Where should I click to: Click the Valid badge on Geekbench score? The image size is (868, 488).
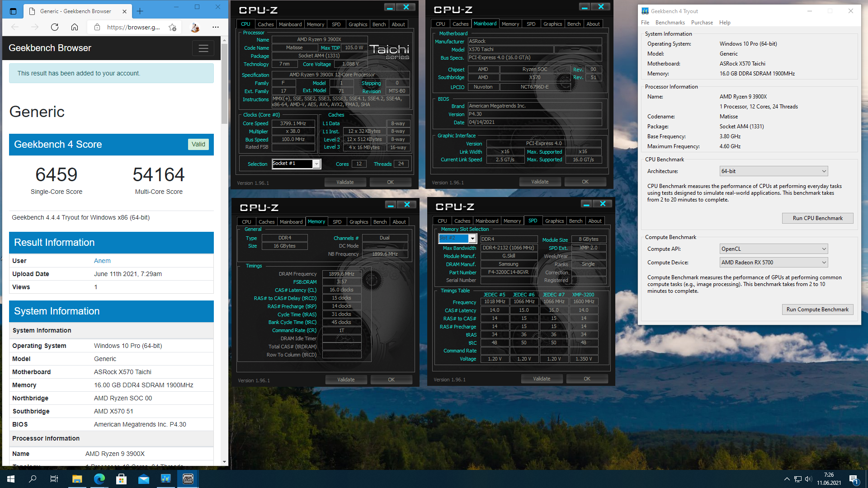(198, 144)
